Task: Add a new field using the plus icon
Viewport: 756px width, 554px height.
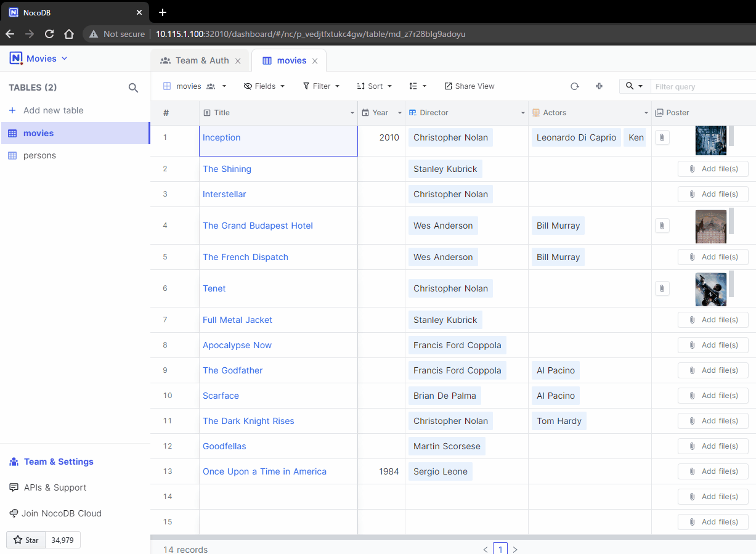Action: tap(599, 86)
